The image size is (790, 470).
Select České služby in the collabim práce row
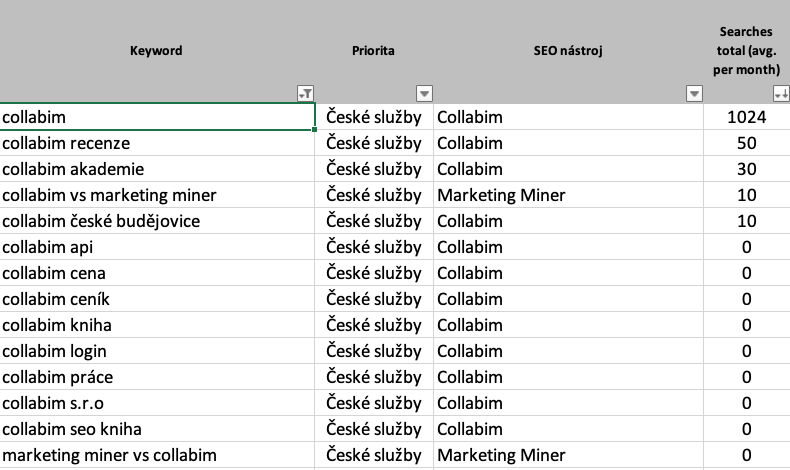[x=374, y=377]
